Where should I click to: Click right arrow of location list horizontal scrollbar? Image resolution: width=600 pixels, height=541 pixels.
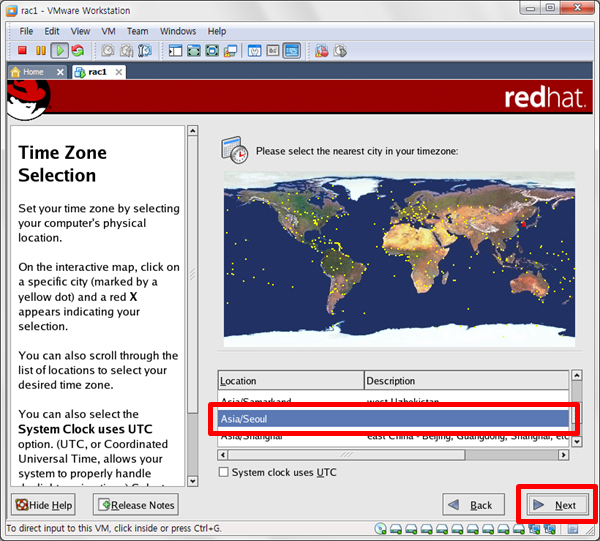564,455
